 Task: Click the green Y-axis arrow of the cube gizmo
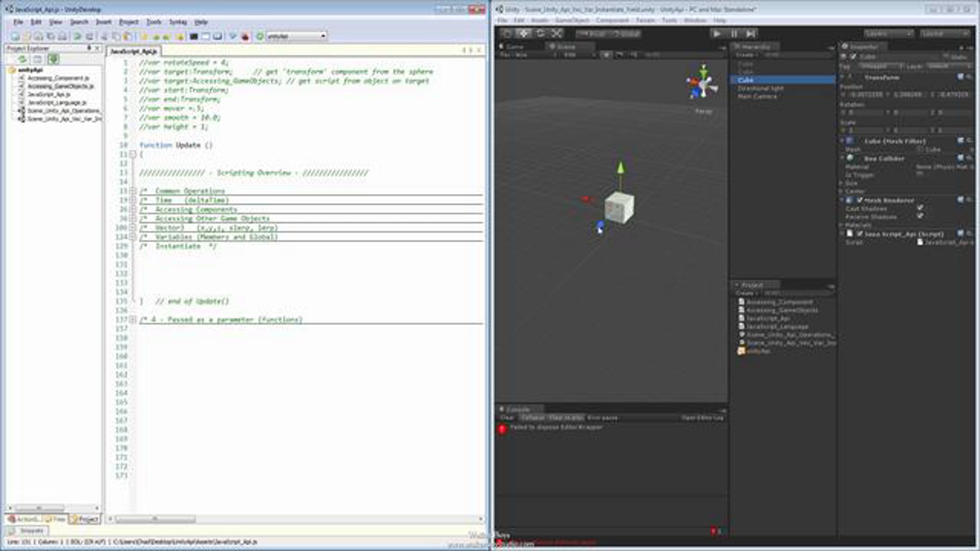pos(621,167)
